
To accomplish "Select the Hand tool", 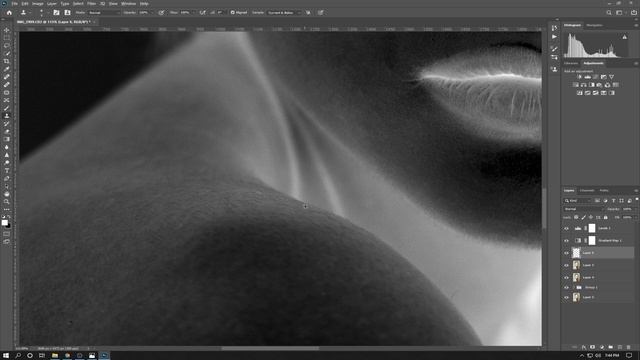I will click(7, 194).
